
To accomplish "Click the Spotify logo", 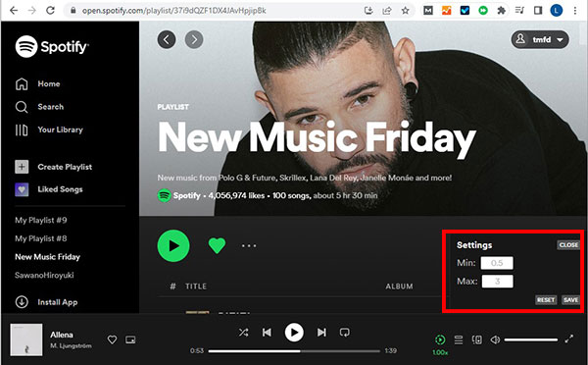I will pos(52,46).
